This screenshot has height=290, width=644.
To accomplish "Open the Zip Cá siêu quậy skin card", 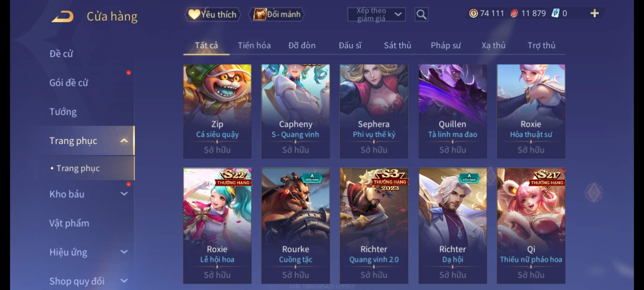I will 217,111.
